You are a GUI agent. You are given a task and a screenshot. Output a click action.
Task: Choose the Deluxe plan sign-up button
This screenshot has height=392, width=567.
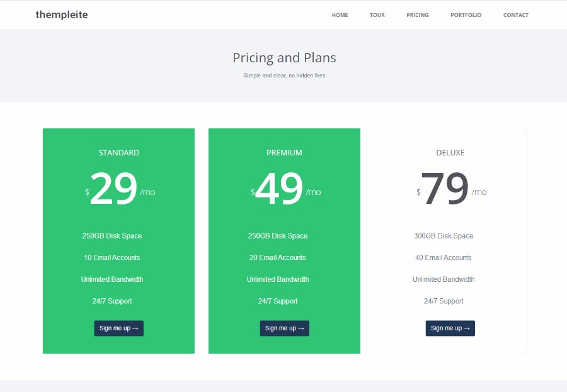tap(450, 328)
